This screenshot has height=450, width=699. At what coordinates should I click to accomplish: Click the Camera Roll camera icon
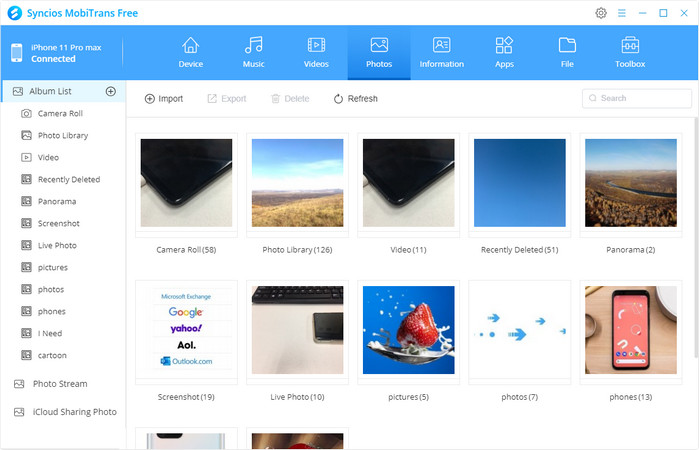(x=26, y=114)
